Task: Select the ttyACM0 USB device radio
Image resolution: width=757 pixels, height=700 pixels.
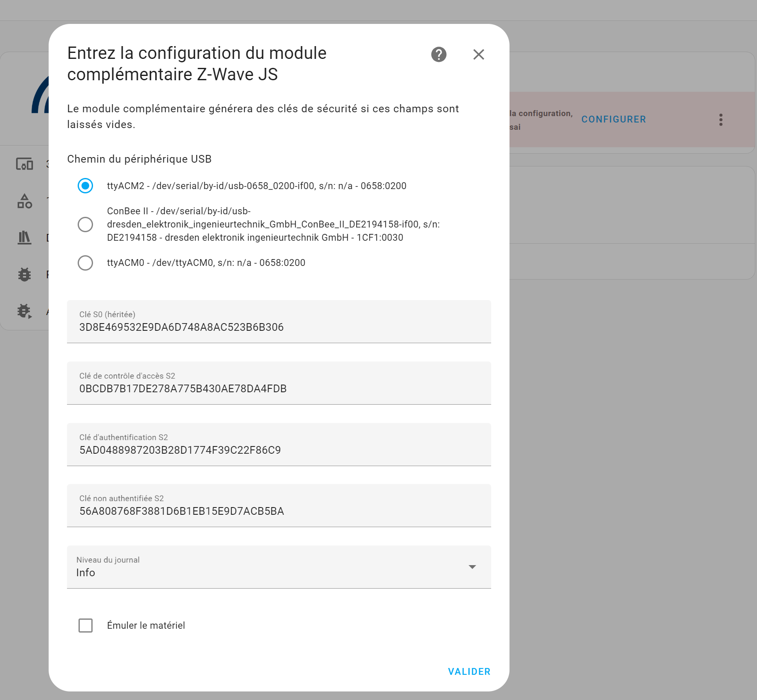Action: (x=85, y=262)
